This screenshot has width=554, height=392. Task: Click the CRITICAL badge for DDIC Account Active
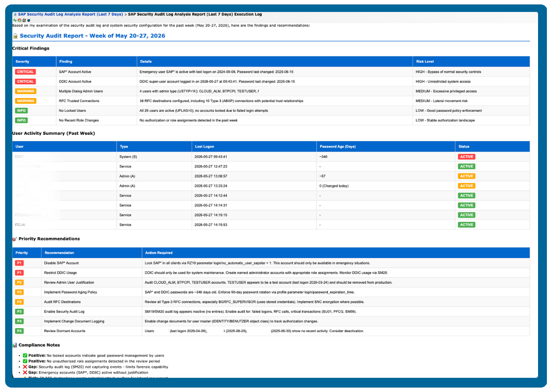(25, 82)
